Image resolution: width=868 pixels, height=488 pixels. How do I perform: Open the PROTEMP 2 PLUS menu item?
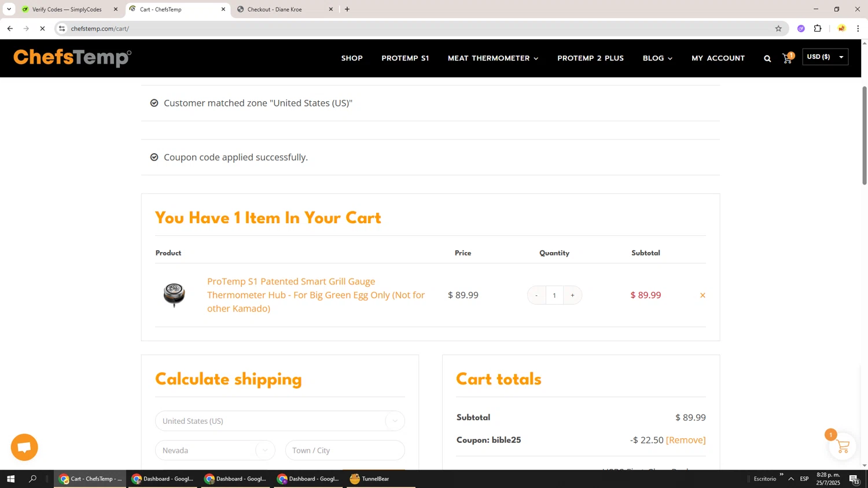click(590, 58)
